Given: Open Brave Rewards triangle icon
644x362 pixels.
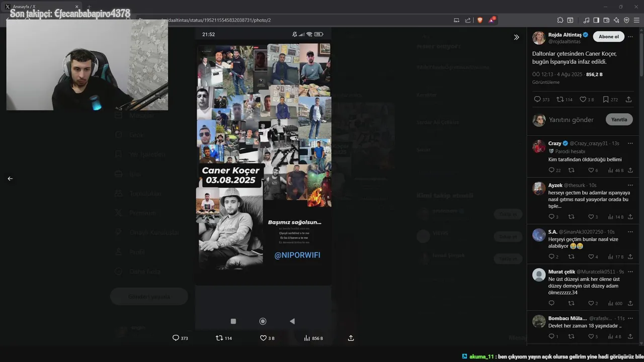Looking at the screenshot, I should 492,20.
